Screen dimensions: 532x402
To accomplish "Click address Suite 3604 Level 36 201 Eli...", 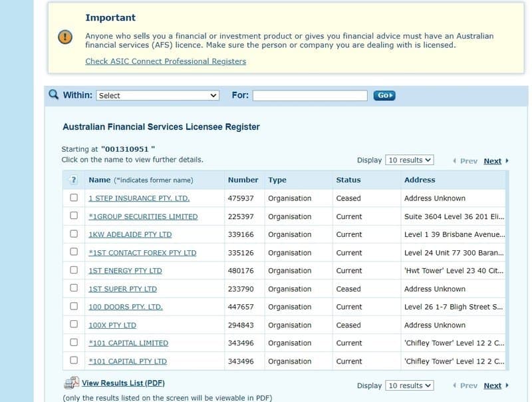I will (x=454, y=216).
